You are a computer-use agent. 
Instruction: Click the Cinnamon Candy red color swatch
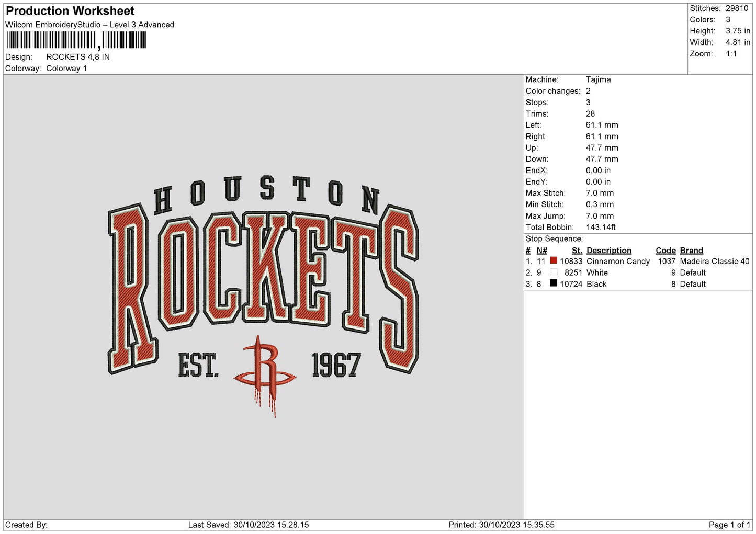tap(554, 260)
